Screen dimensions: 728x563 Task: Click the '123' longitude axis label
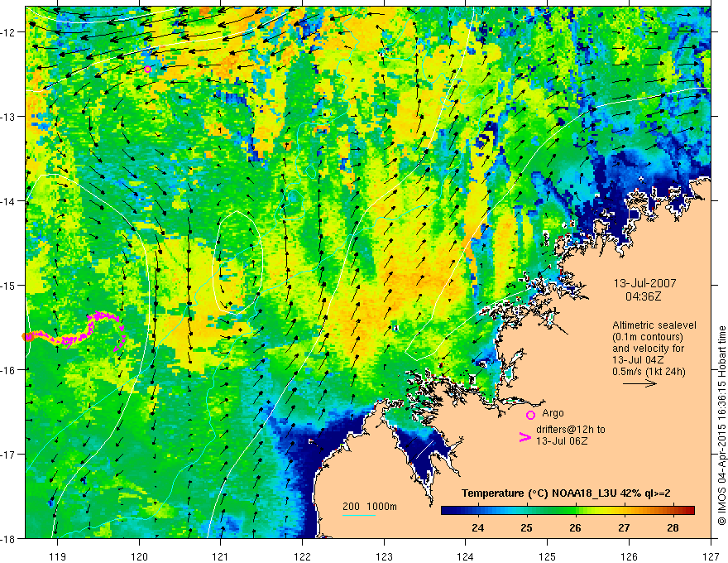pyautogui.click(x=384, y=556)
